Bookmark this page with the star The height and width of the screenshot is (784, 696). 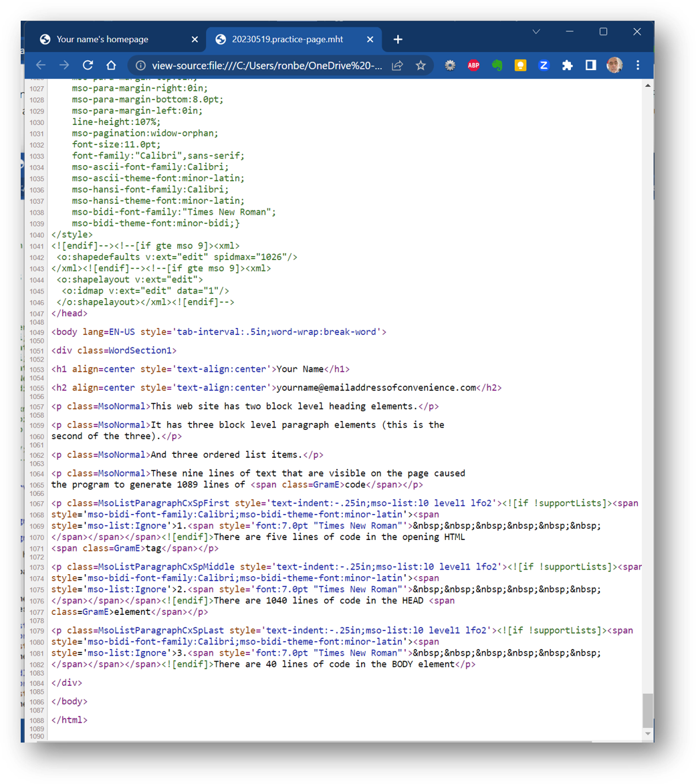(421, 65)
